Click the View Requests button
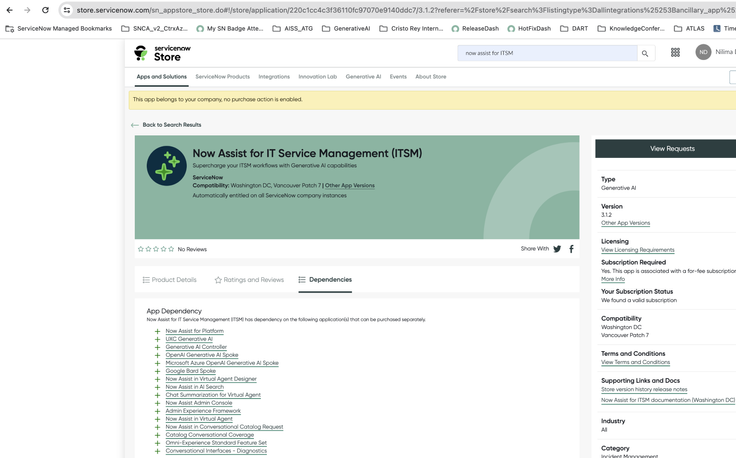736x458 pixels. click(672, 148)
